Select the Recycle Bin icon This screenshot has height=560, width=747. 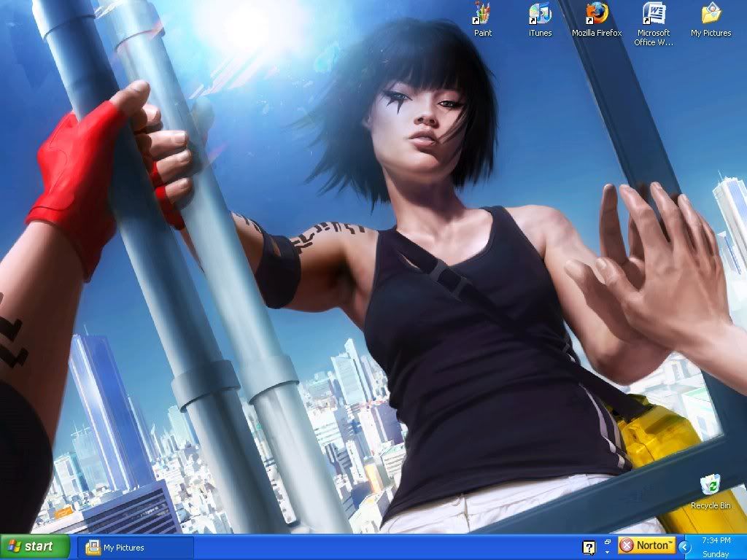point(710,485)
